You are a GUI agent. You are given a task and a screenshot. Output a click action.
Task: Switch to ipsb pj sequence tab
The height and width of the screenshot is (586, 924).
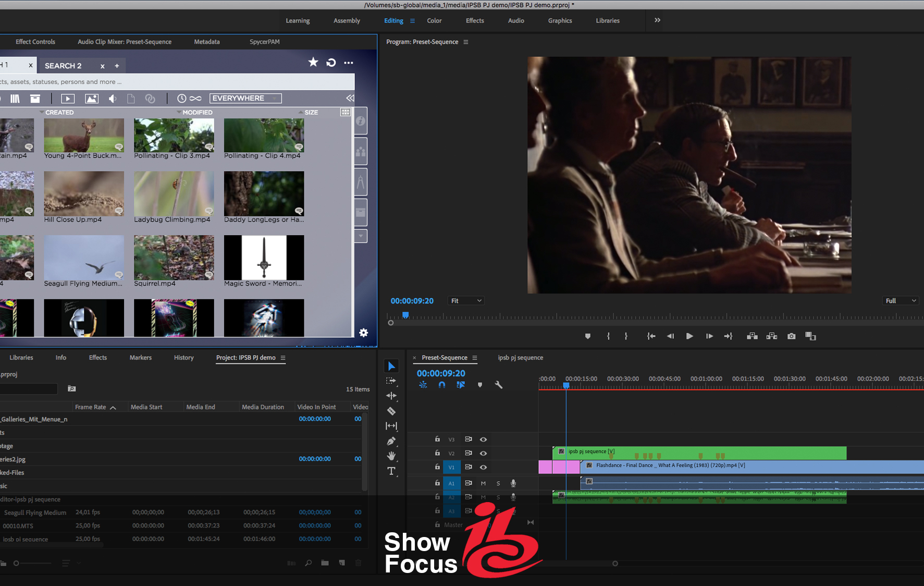(521, 358)
